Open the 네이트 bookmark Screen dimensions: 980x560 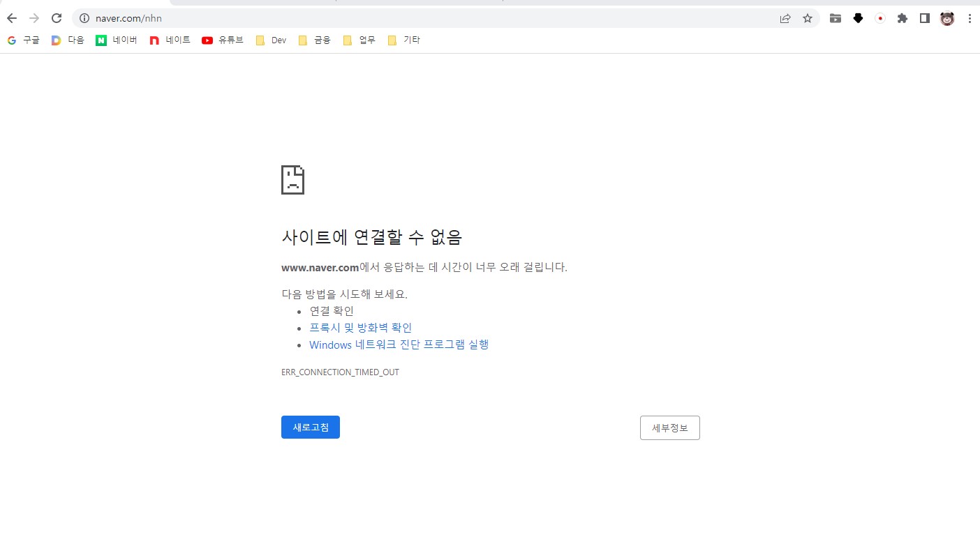(x=170, y=40)
